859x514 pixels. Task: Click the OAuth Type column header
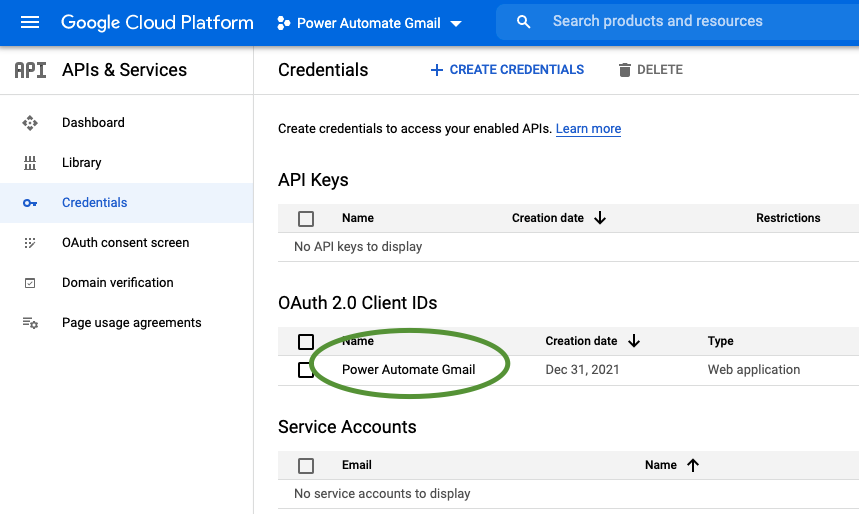(720, 341)
